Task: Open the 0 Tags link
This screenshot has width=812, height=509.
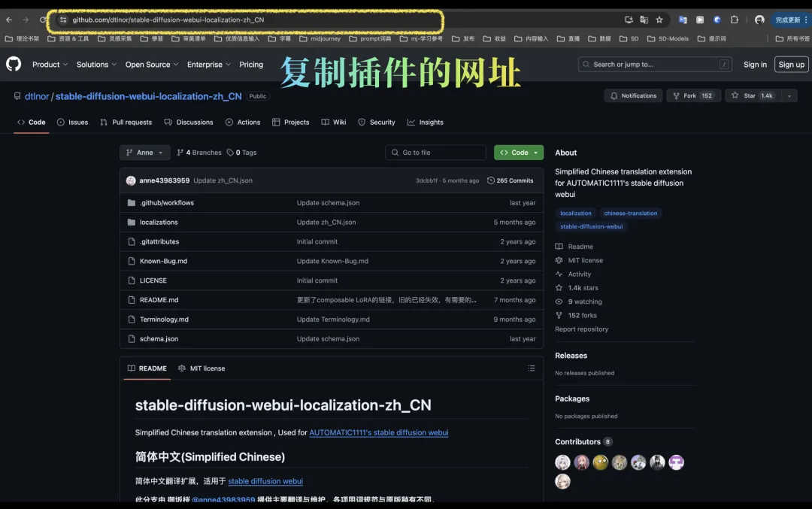Action: click(242, 153)
